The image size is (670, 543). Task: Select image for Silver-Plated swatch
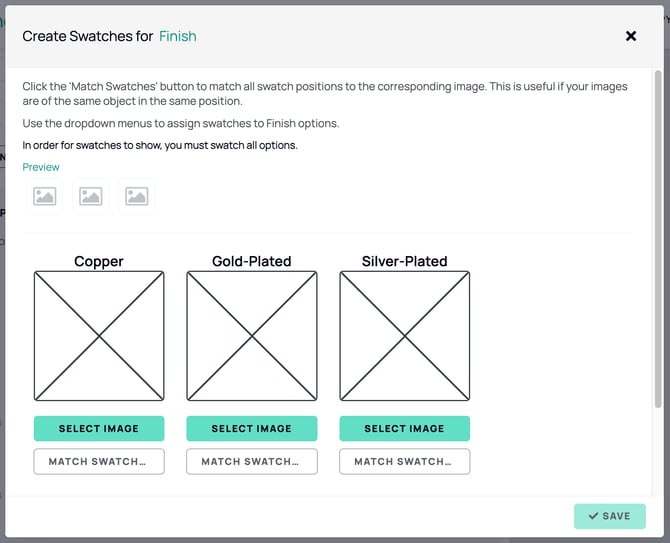[x=405, y=429]
